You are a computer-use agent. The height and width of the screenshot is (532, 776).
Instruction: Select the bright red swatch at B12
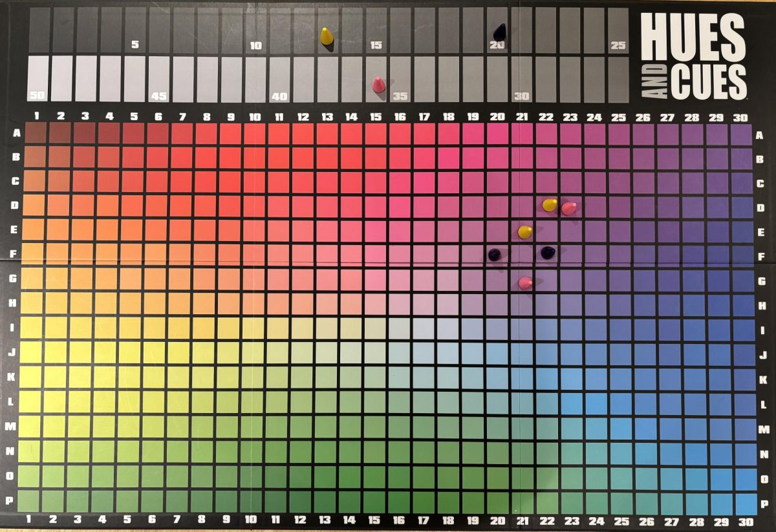point(303,156)
